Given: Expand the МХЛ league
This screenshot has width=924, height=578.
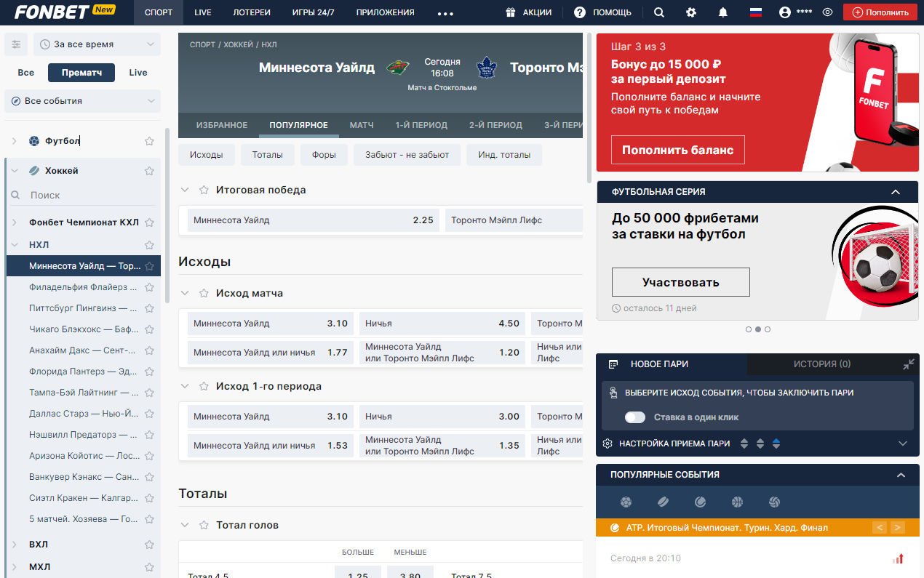Looking at the screenshot, I should (14, 567).
